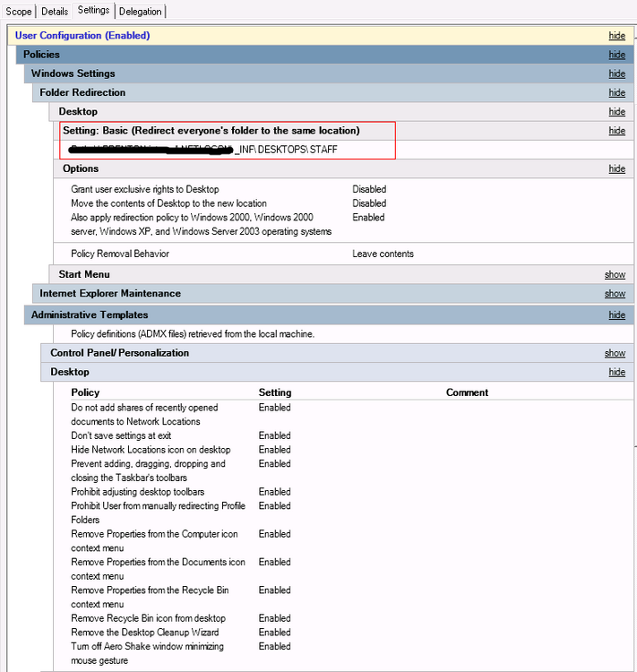Click Prohibit adjusting desktop toolbars policy

point(138,492)
